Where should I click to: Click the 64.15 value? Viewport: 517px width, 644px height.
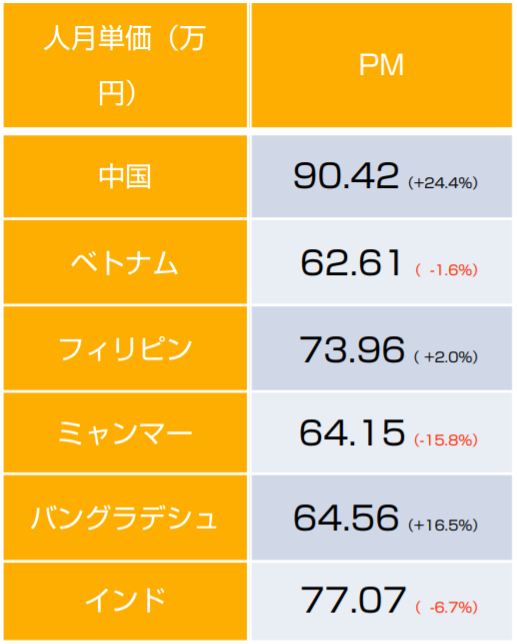click(352, 433)
